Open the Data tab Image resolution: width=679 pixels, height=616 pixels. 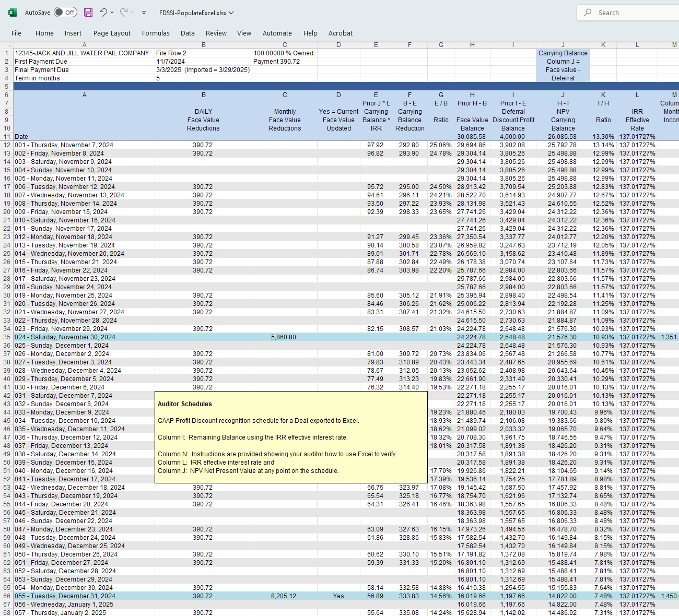(188, 33)
